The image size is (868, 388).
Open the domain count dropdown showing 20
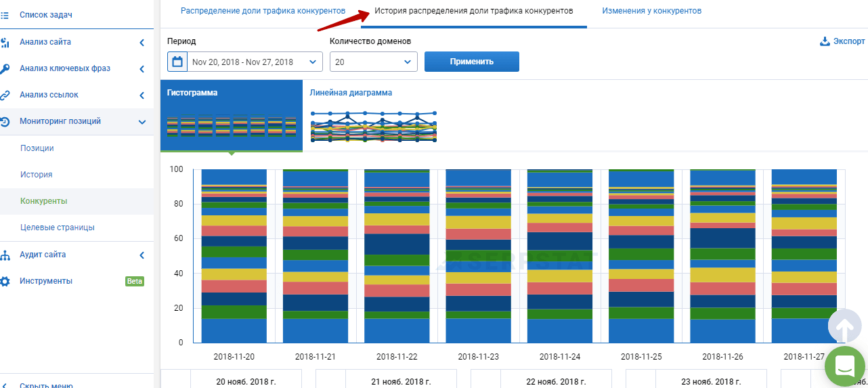coord(373,62)
